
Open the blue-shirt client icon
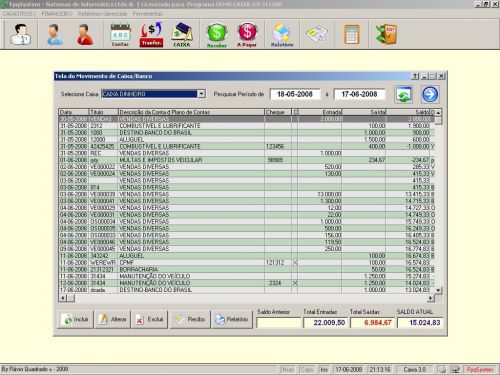tap(55, 34)
